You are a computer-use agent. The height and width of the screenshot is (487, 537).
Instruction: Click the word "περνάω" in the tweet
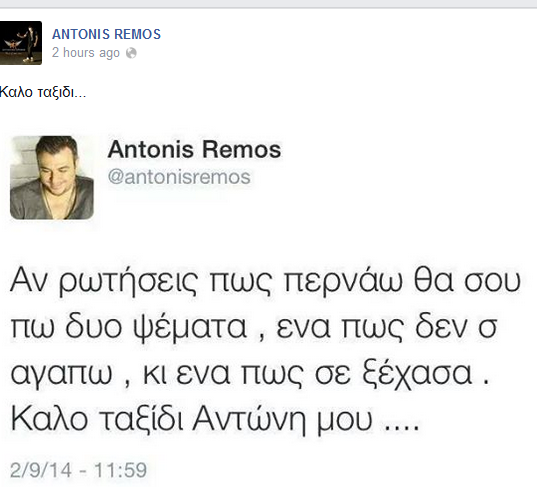point(343,282)
